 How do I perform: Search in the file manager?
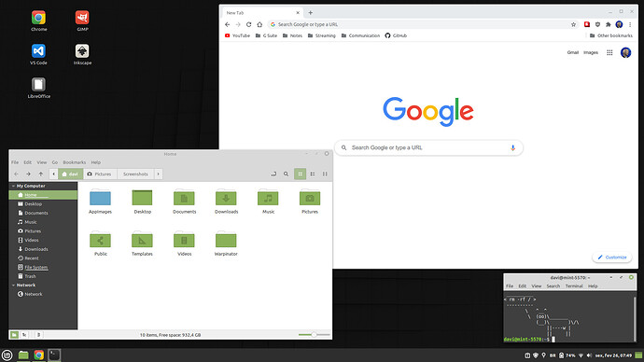(x=286, y=174)
